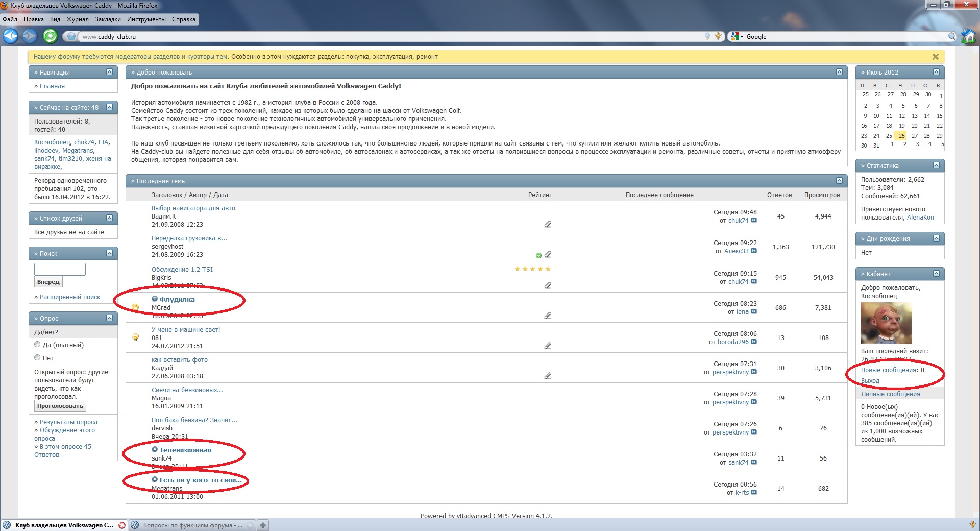Click the magnifier icon in Google search box

pyautogui.click(x=952, y=36)
